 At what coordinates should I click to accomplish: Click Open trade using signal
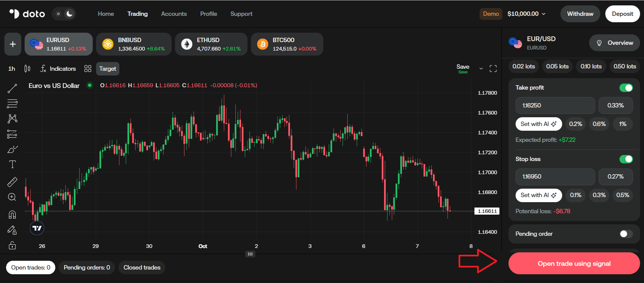[574, 263]
